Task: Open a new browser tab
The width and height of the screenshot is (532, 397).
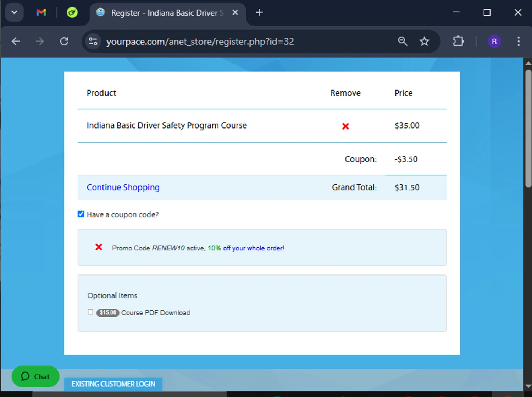Action: coord(259,12)
